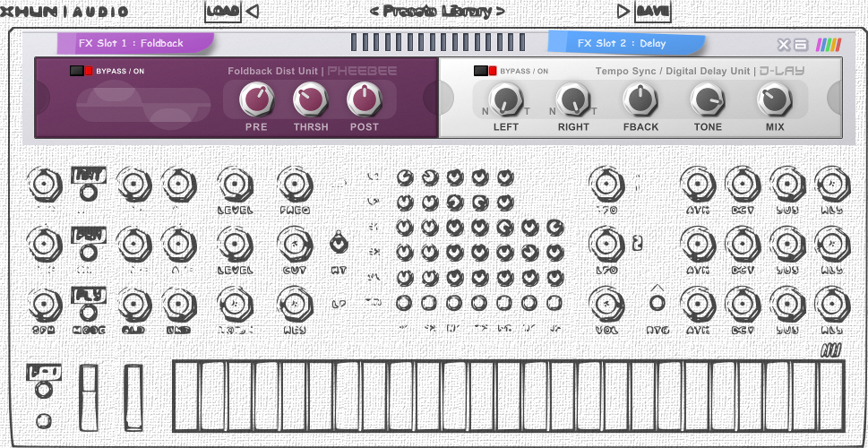Adjust the FBACK knob on D-LAY
868x448 pixels.
[x=640, y=99]
